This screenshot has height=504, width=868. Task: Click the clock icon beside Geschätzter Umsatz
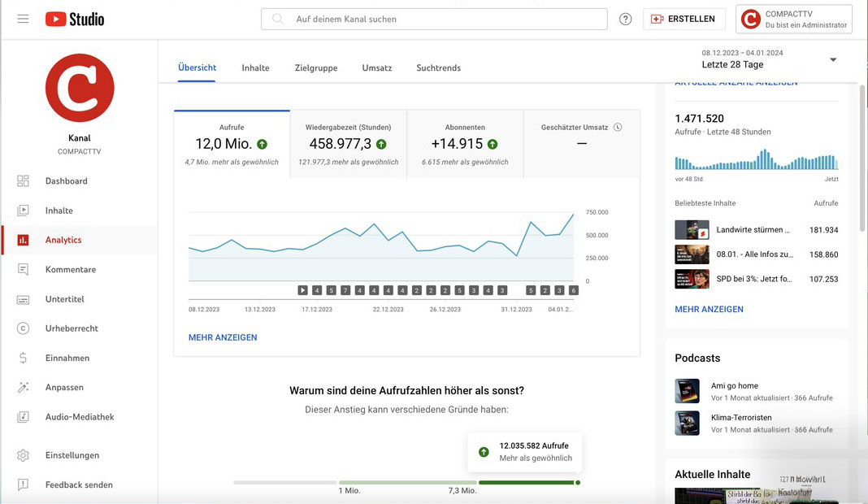(618, 128)
